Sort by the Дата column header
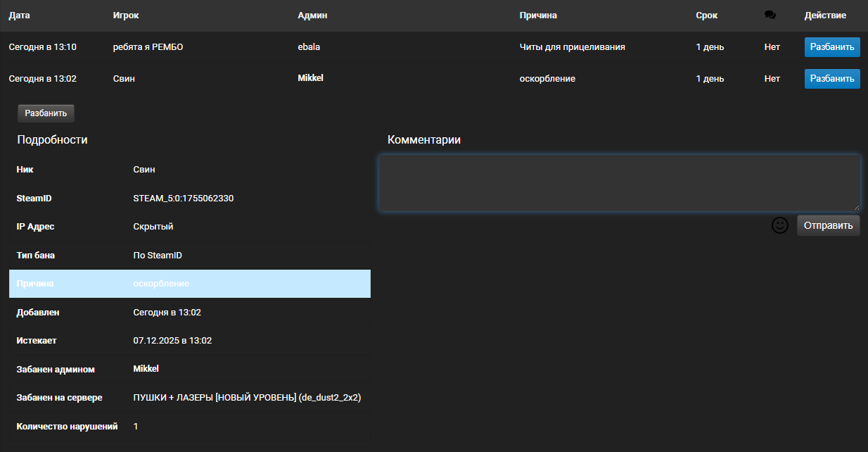 20,15
